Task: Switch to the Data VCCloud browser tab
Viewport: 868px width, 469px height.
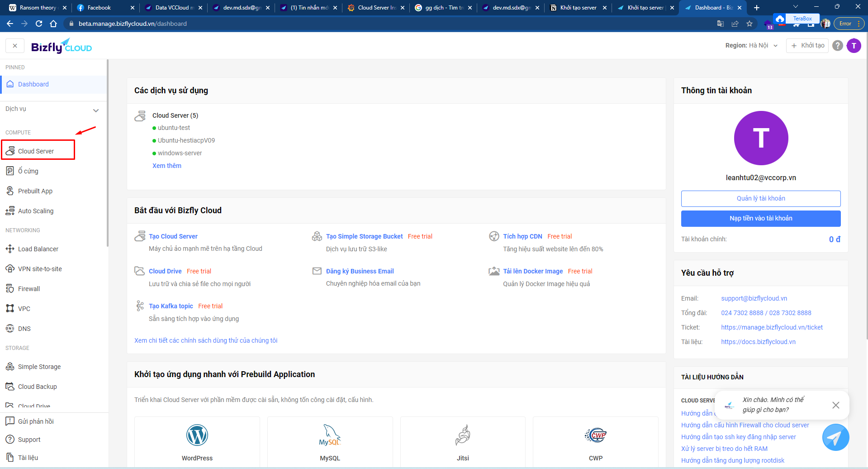Action: 173,8
